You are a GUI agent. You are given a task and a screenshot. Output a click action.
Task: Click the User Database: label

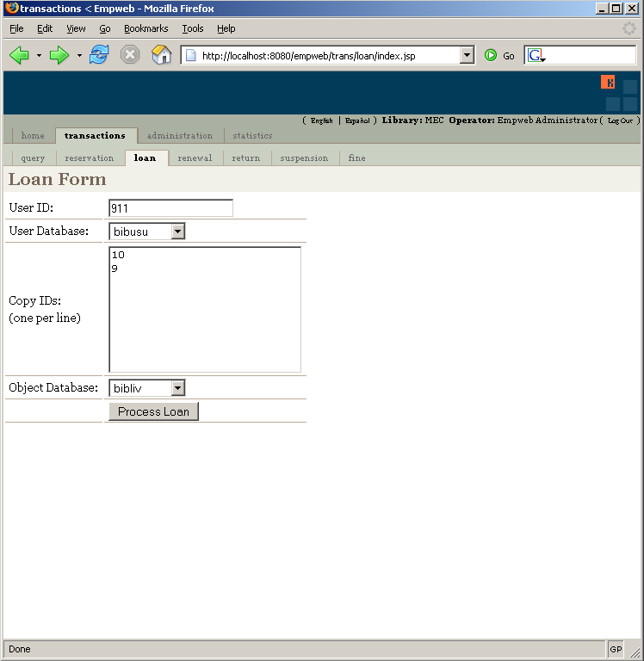pos(48,231)
